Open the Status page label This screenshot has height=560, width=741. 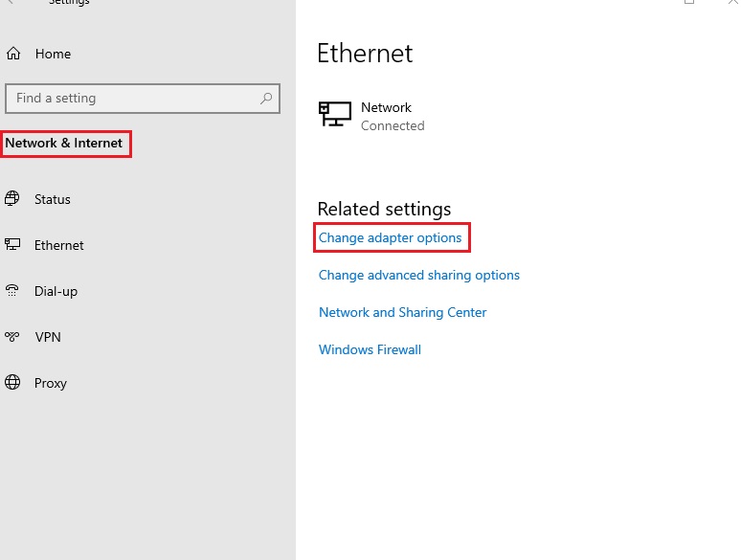[53, 199]
